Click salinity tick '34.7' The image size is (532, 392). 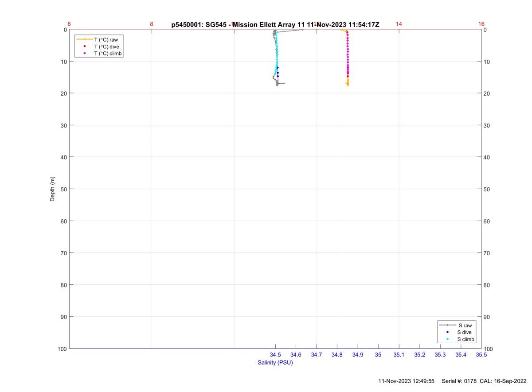point(317,355)
